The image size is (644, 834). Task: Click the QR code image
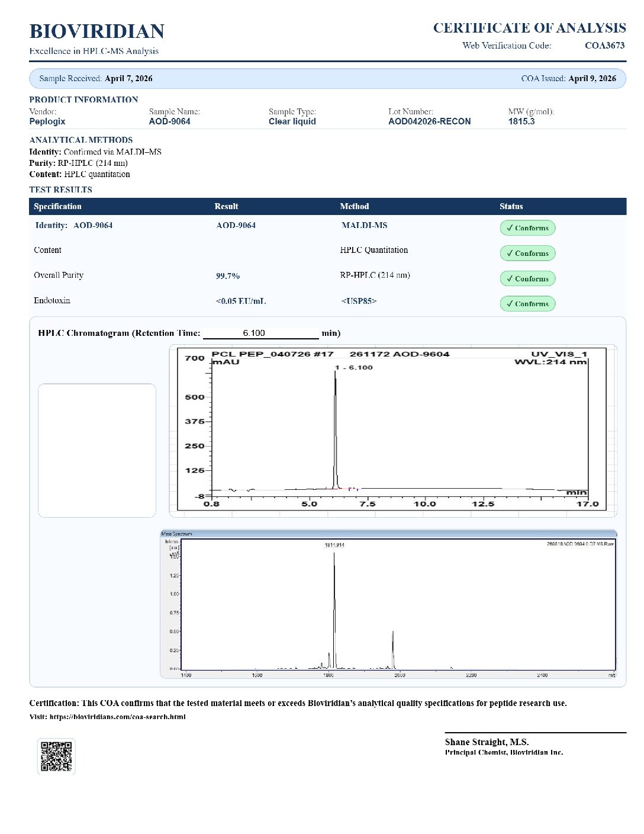coord(56,756)
